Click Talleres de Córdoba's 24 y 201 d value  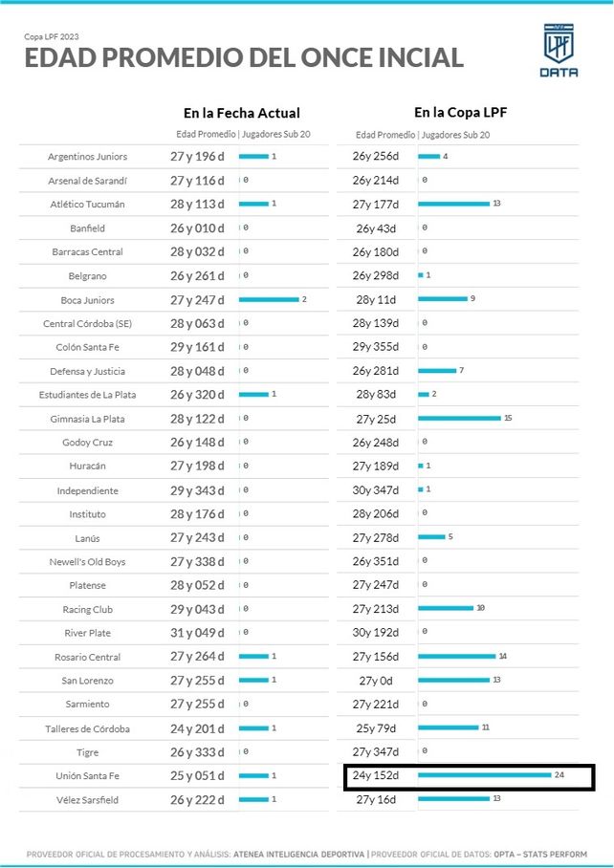tap(197, 728)
